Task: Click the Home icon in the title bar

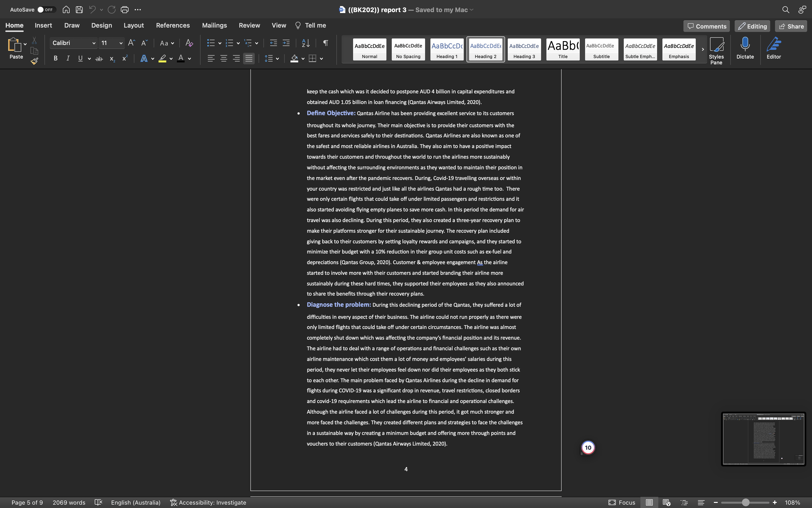Action: tap(66, 10)
